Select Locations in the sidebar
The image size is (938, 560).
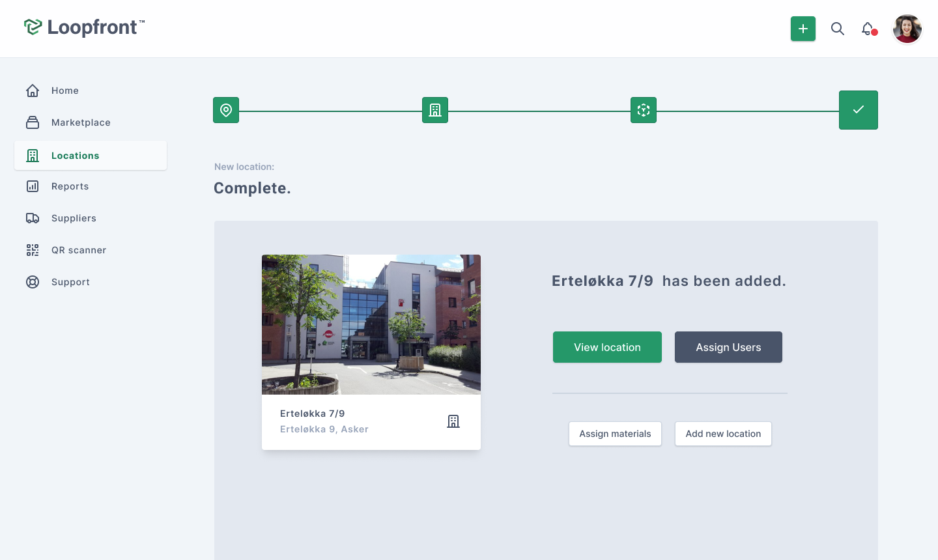91,156
